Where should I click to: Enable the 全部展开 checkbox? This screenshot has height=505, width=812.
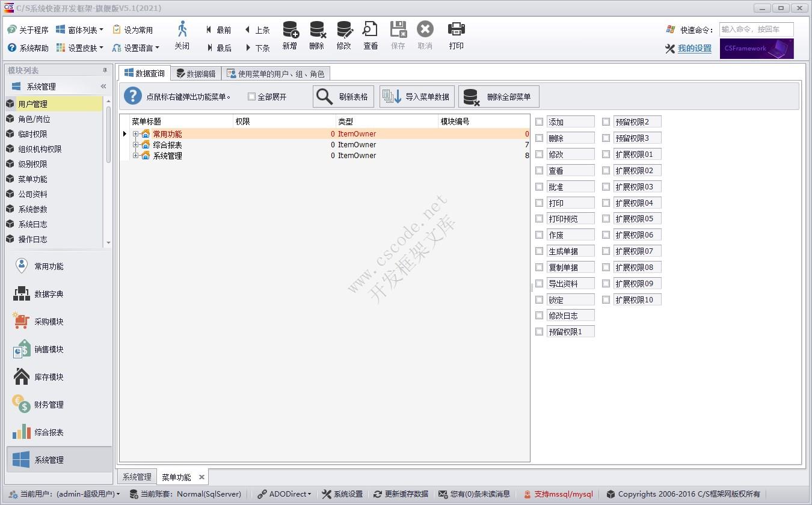[x=252, y=97]
